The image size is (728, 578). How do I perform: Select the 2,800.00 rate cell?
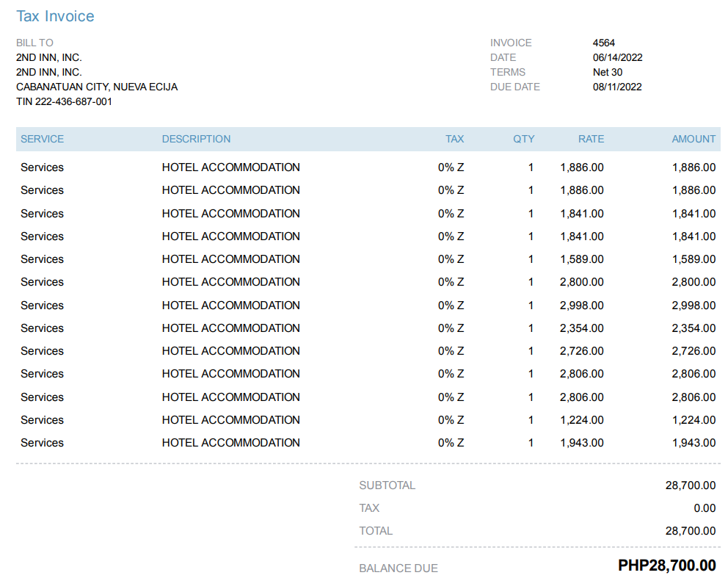[582, 282]
